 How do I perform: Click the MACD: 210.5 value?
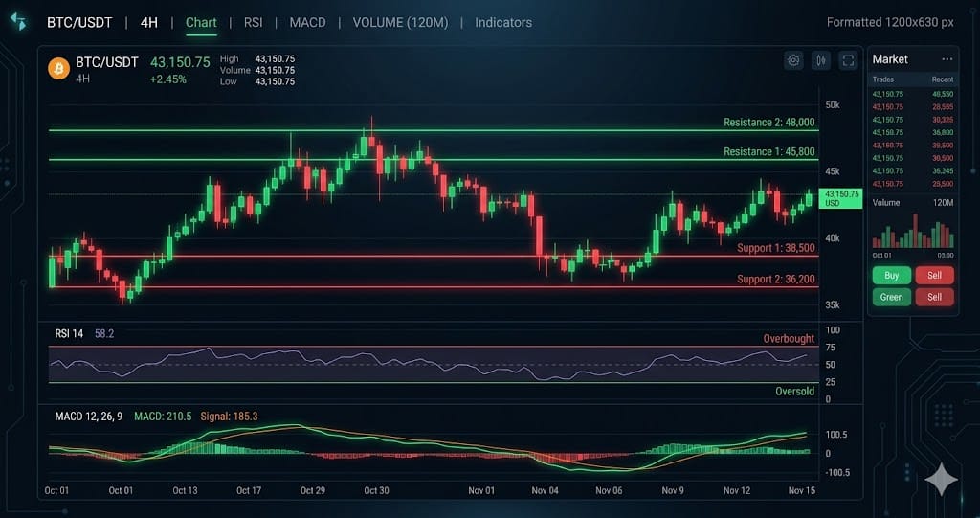(163, 416)
